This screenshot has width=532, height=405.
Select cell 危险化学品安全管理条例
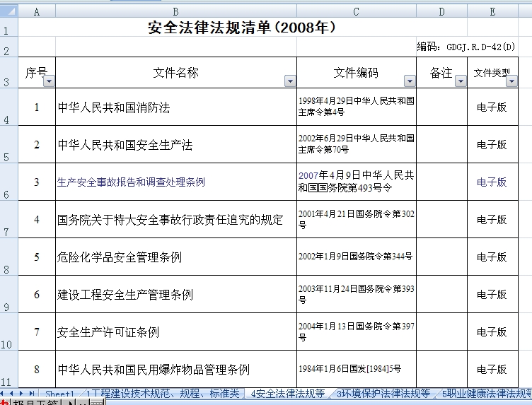pyautogui.click(x=175, y=257)
